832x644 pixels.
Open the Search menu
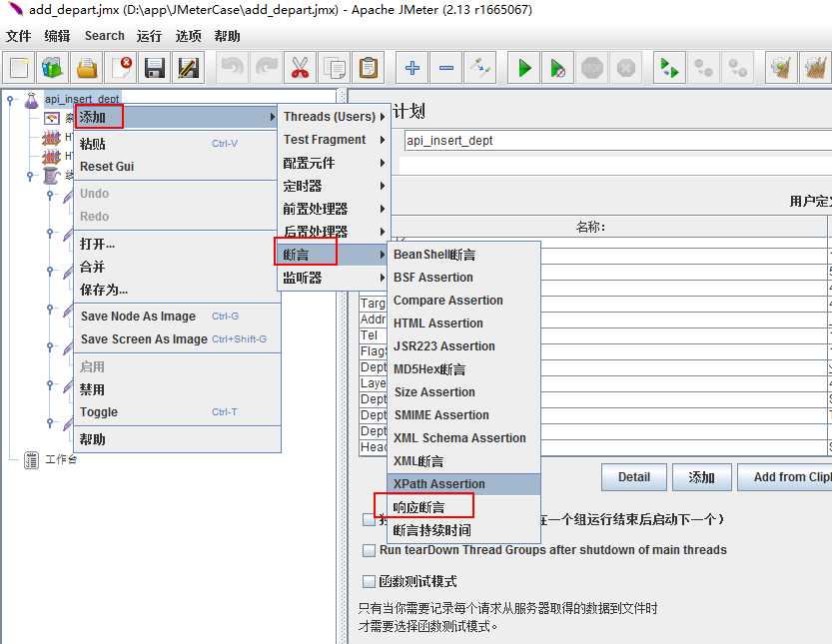(105, 36)
